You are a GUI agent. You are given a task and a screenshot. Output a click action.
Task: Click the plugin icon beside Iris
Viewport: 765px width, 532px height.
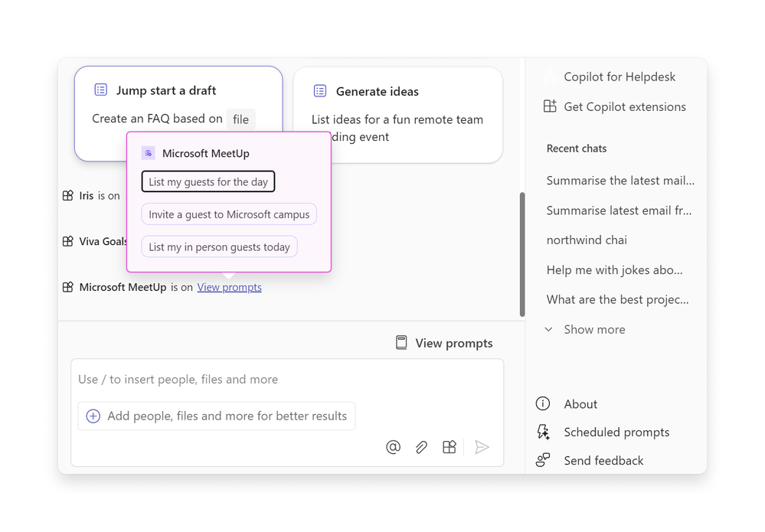pyautogui.click(x=68, y=195)
